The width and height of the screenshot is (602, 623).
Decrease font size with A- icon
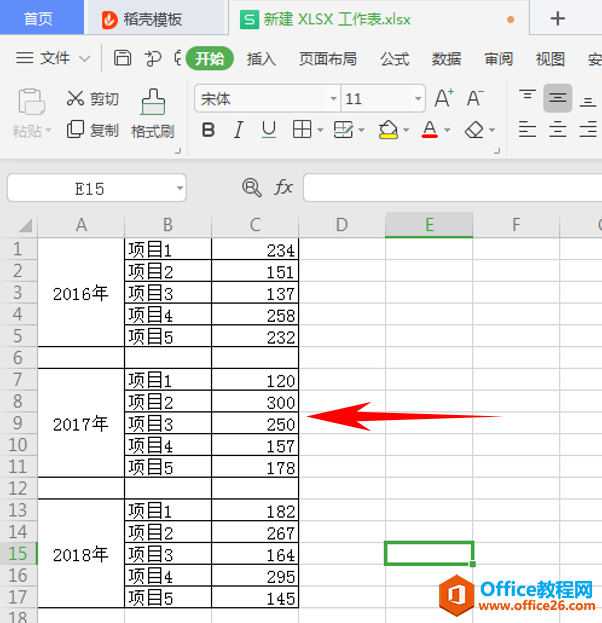(475, 98)
